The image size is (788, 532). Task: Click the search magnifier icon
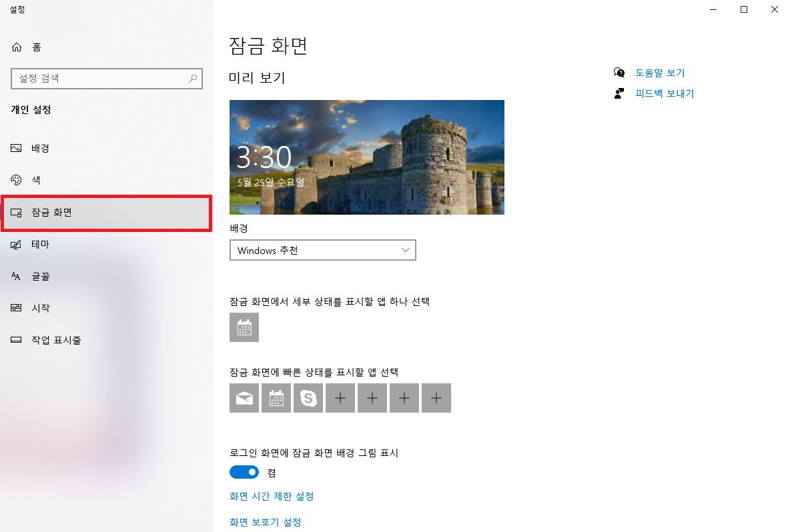coord(193,79)
